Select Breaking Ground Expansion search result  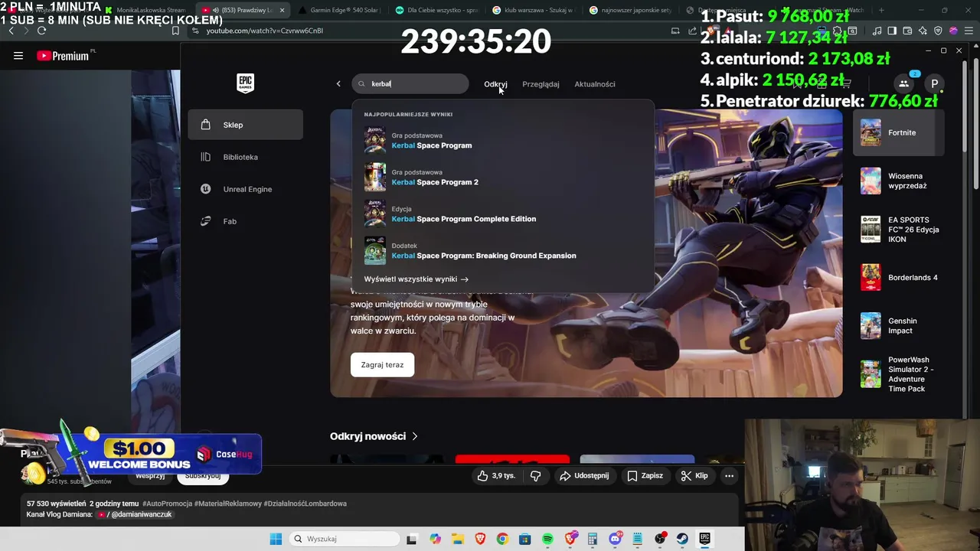tap(503, 251)
